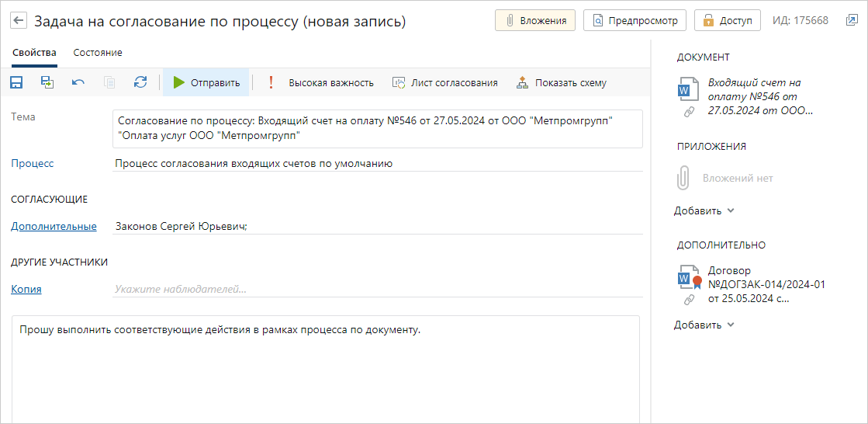This screenshot has height=424, width=868.
Task: Open Лист согласования
Action: pyautogui.click(x=445, y=83)
